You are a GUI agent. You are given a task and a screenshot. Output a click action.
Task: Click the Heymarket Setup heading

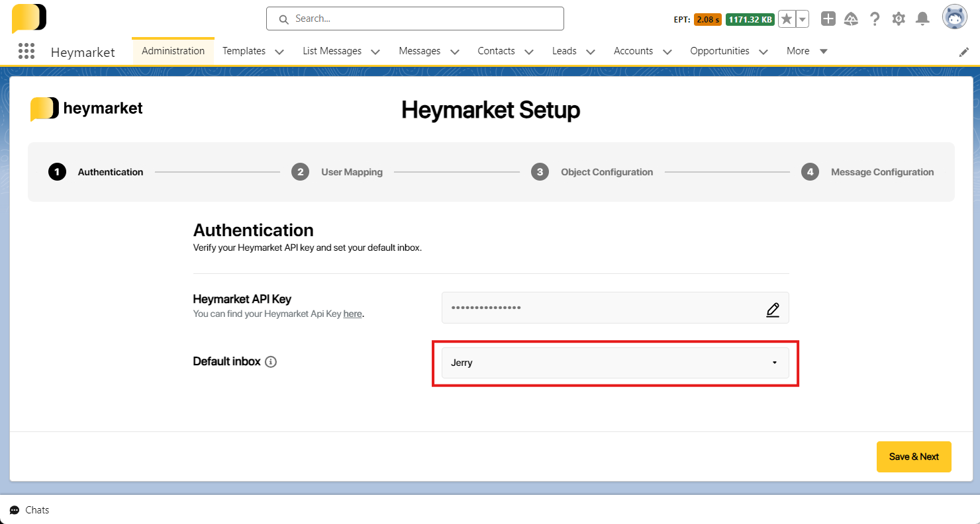[x=491, y=110]
